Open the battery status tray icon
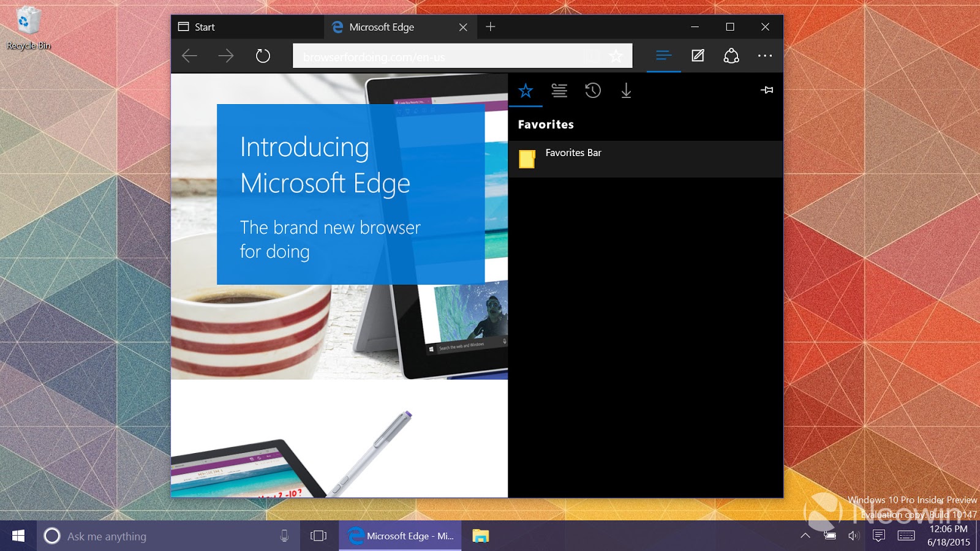Screen dimensions: 980x551 [x=829, y=536]
